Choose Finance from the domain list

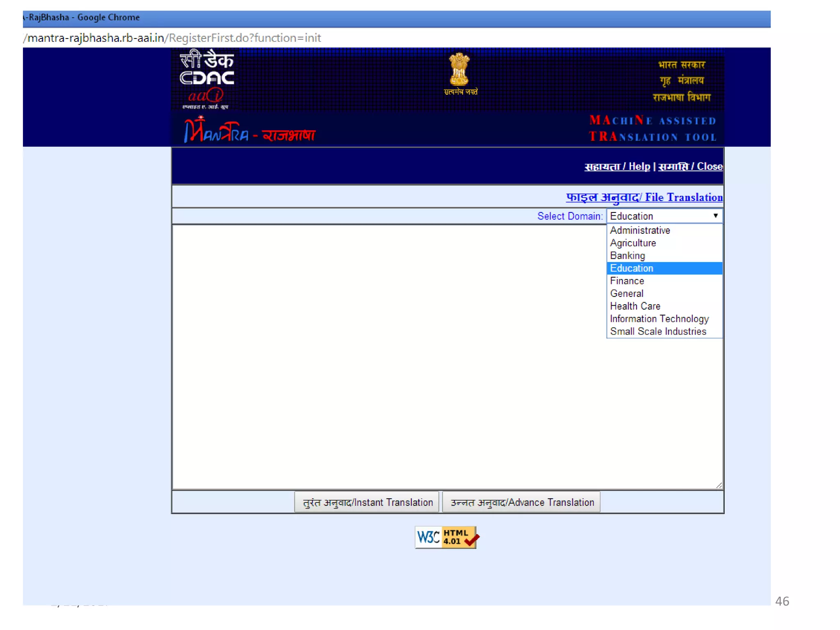pos(627,281)
